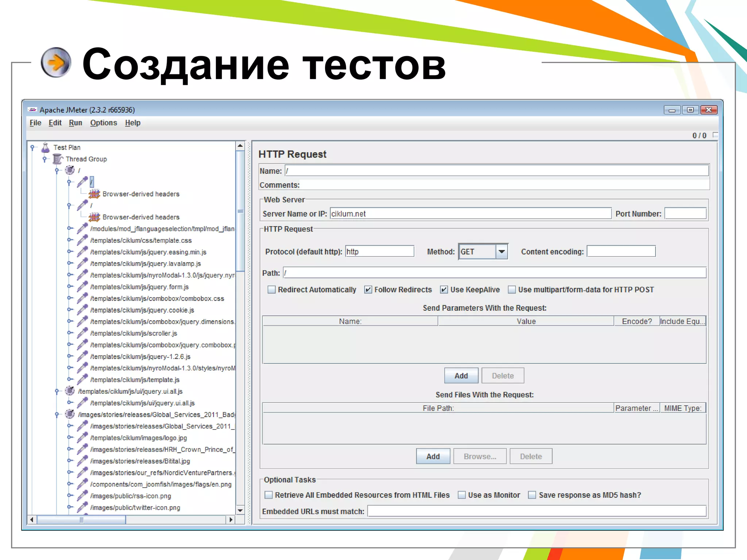Click second Browser-derived headers icon

pos(94,217)
